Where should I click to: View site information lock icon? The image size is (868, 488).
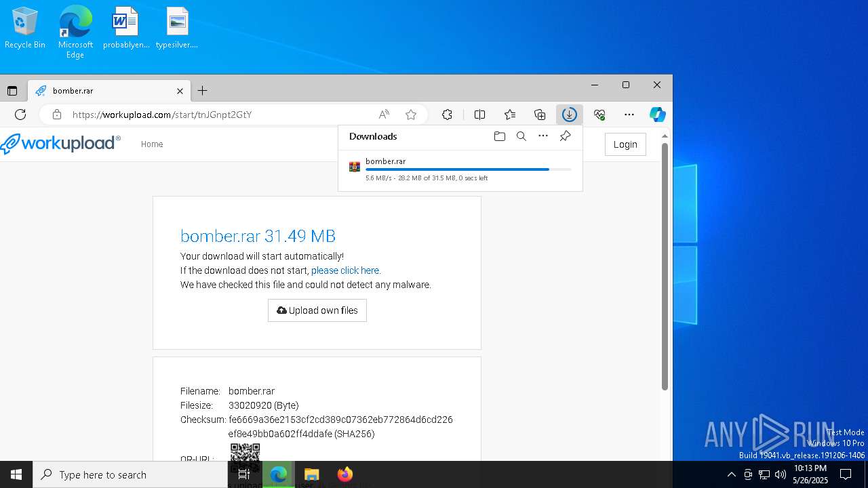pyautogui.click(x=57, y=115)
